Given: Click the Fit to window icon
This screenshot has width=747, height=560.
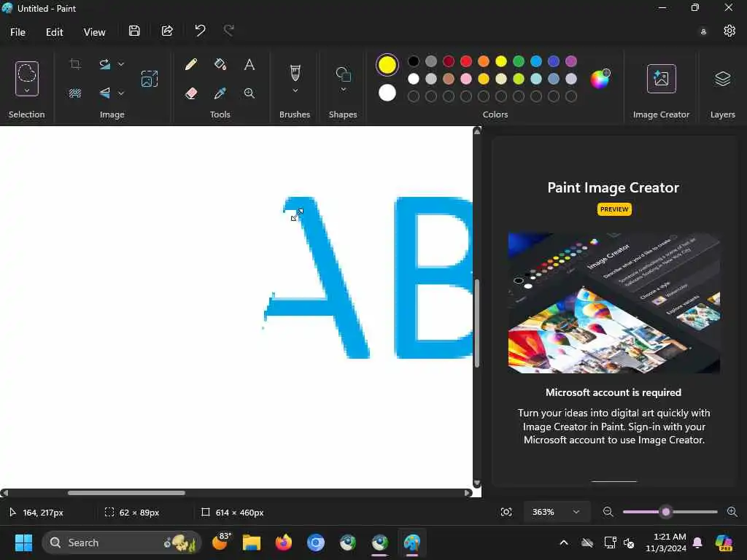Looking at the screenshot, I should (506, 512).
